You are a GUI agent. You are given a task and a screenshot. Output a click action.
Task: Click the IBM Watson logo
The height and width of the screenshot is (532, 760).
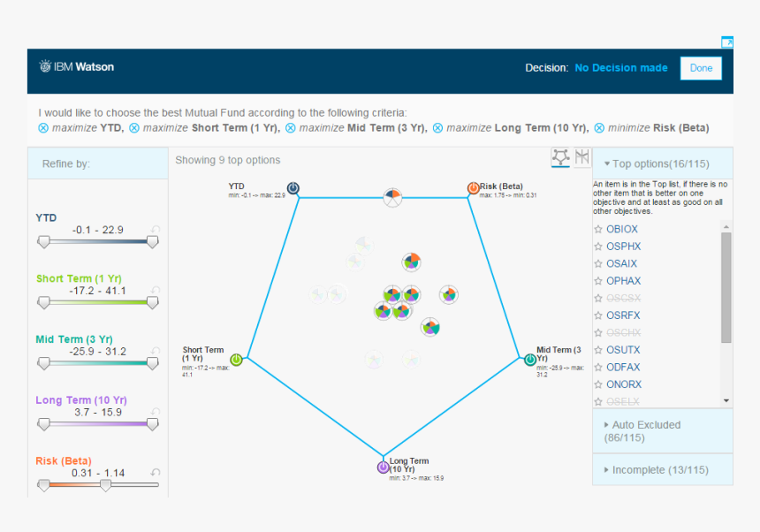[x=77, y=67]
